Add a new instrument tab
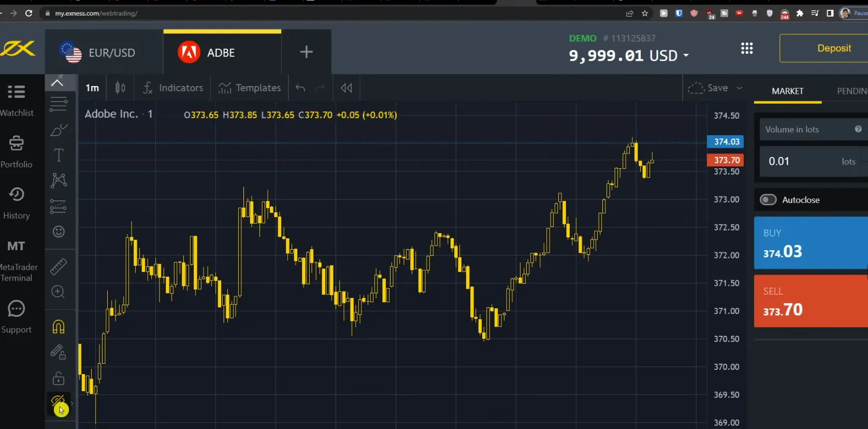 tap(306, 52)
